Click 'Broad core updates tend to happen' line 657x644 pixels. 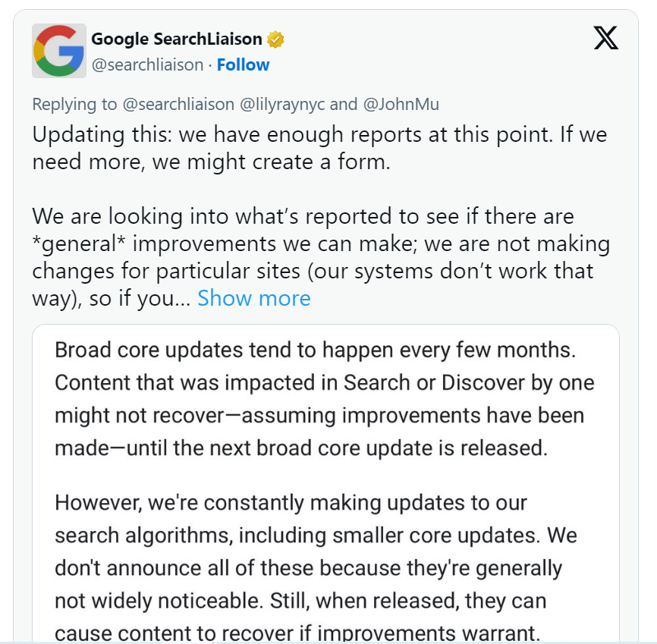(x=315, y=350)
